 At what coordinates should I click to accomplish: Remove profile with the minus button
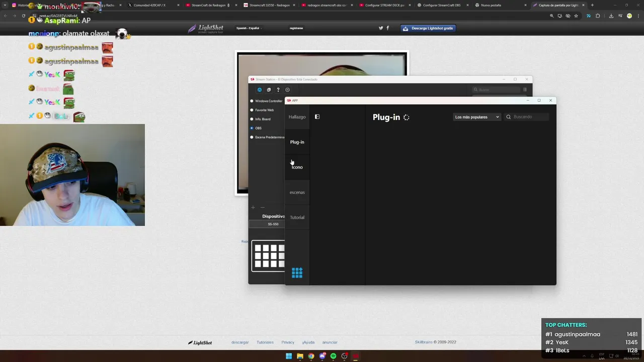(262, 207)
